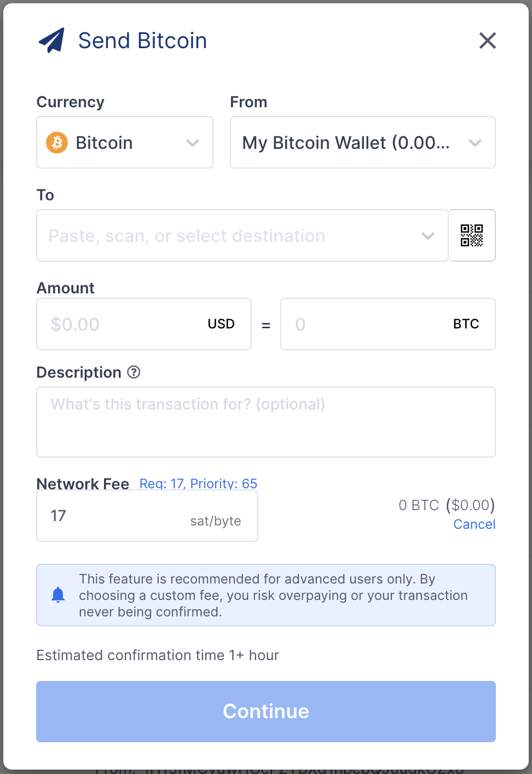532x774 pixels.
Task: Click the orange Bitcoin logo icon
Action: (57, 143)
